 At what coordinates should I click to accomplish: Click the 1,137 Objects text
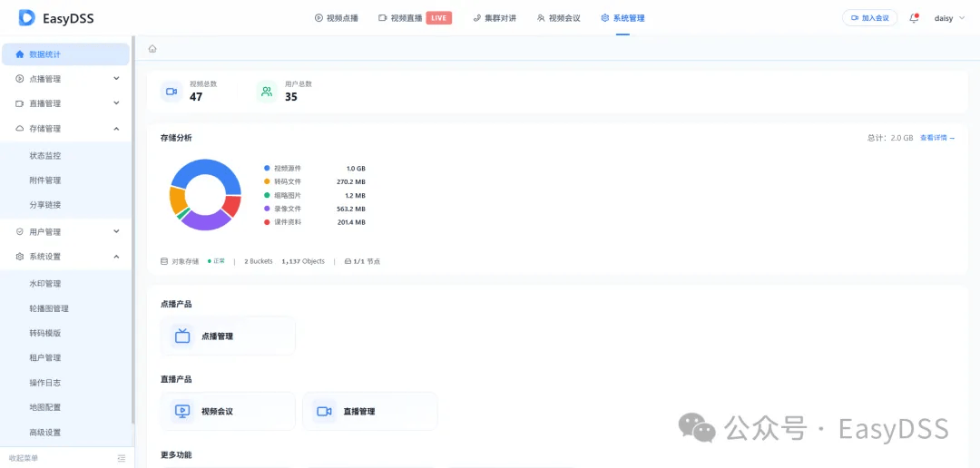(303, 261)
